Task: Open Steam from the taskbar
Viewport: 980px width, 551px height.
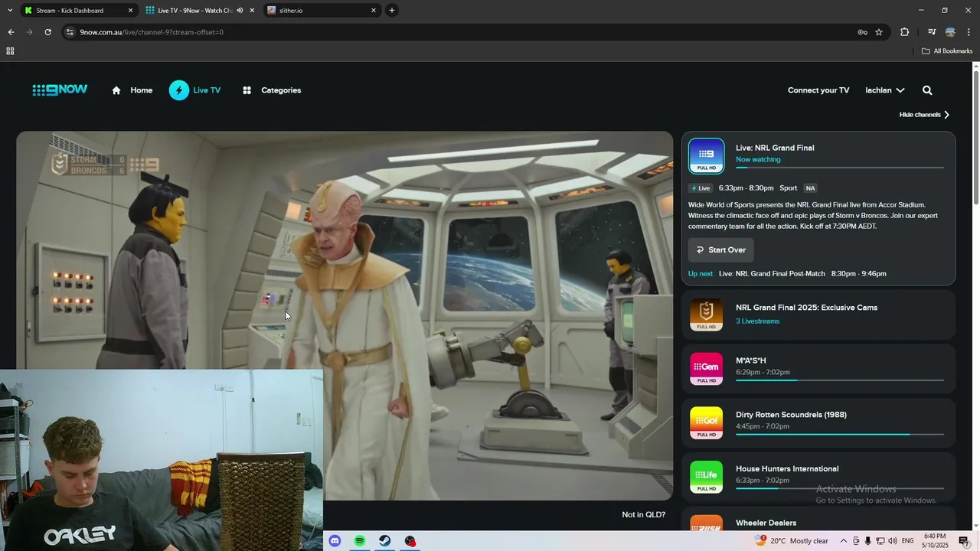Action: pos(385,541)
